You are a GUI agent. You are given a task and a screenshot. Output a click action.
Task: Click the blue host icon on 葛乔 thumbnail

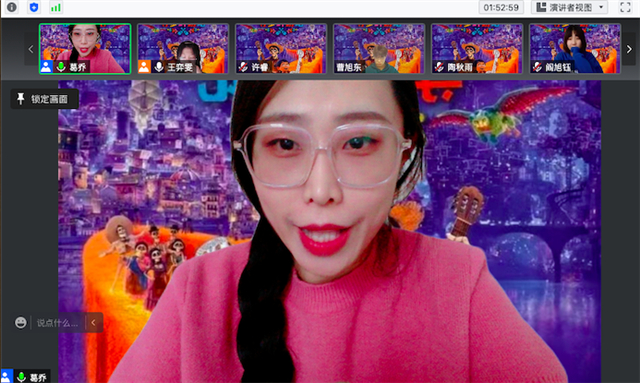click(x=46, y=67)
